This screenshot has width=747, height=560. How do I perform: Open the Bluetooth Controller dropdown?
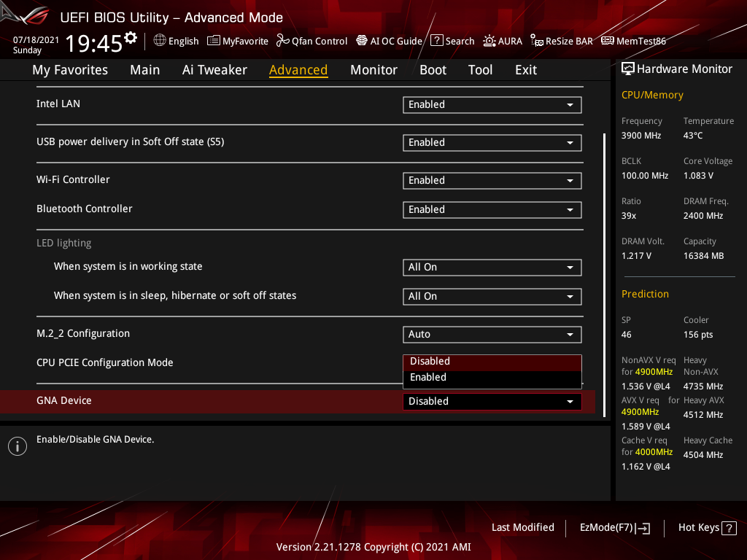click(492, 209)
